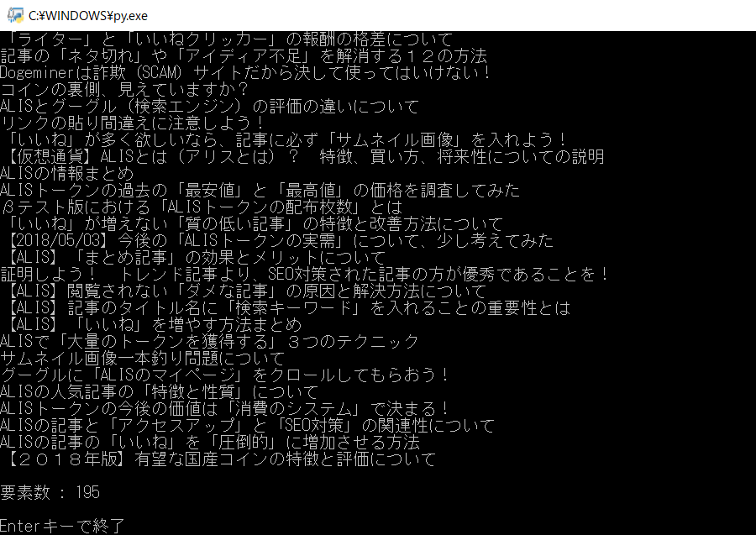Click the Dogeminerは詐欺 (SCAM) line

coord(245,73)
